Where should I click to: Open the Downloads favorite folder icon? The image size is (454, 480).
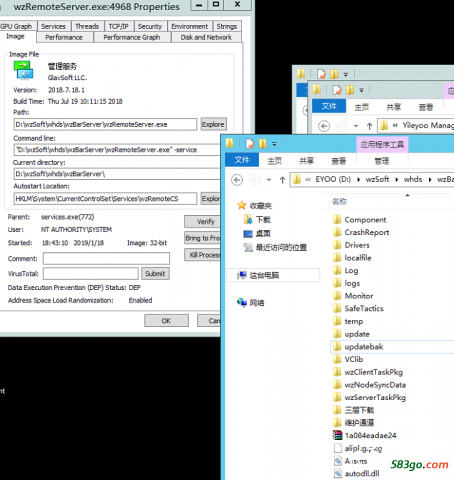click(248, 219)
